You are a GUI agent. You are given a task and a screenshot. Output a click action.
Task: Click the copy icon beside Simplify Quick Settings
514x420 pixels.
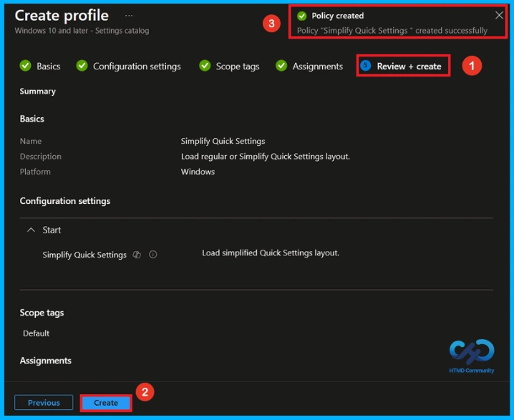[x=137, y=255]
